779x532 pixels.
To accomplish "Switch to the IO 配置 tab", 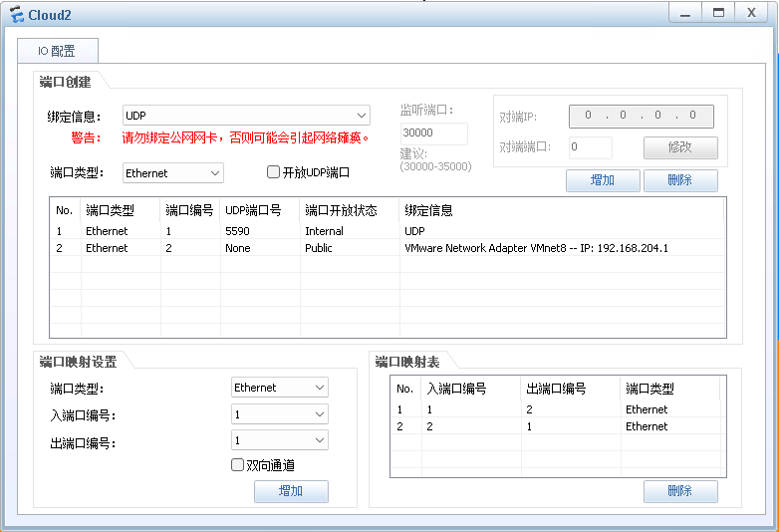I will click(x=56, y=51).
